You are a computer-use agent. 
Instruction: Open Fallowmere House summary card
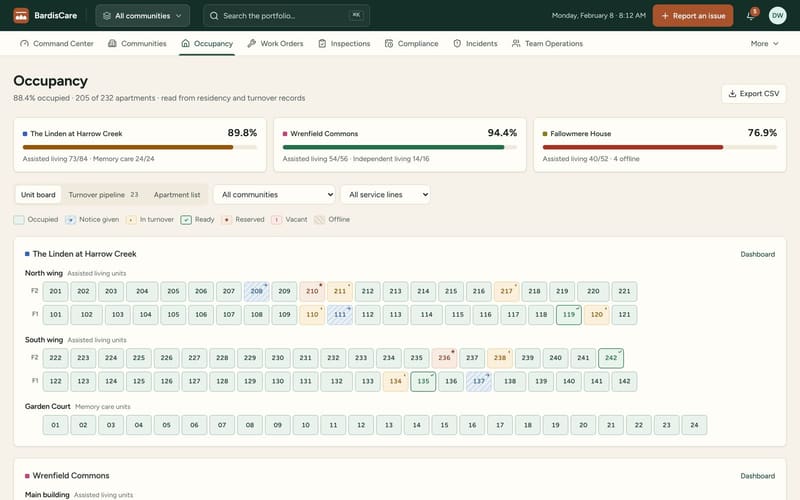[660, 145]
